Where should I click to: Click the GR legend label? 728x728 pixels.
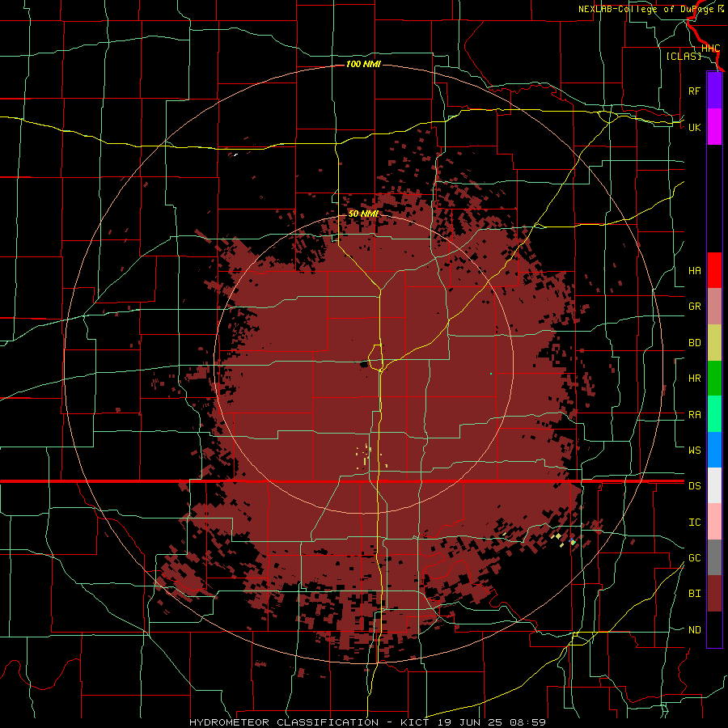[x=694, y=307]
